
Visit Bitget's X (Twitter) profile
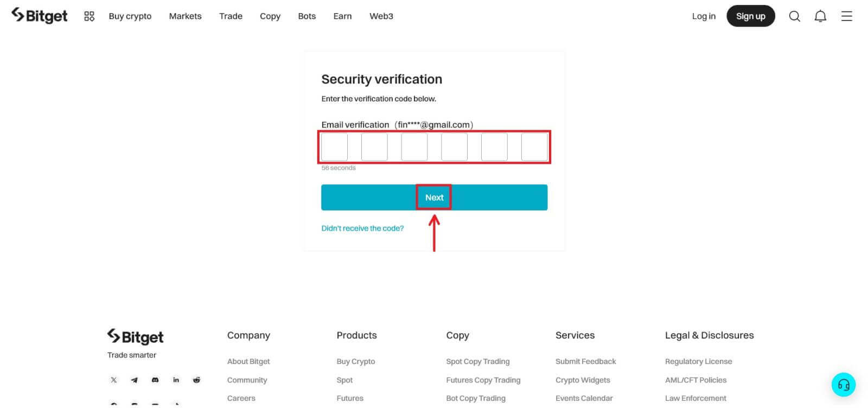coord(114,380)
